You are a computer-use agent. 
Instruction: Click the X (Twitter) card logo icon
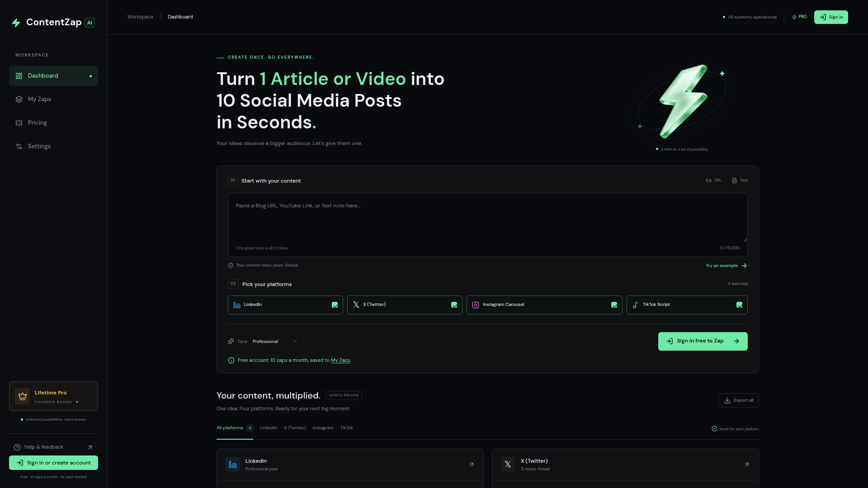pyautogui.click(x=508, y=465)
